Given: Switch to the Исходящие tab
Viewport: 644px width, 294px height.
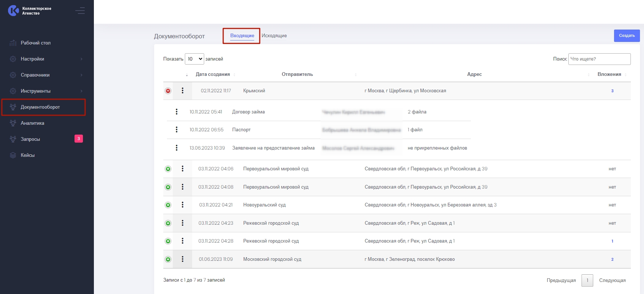Looking at the screenshot, I should pos(274,36).
